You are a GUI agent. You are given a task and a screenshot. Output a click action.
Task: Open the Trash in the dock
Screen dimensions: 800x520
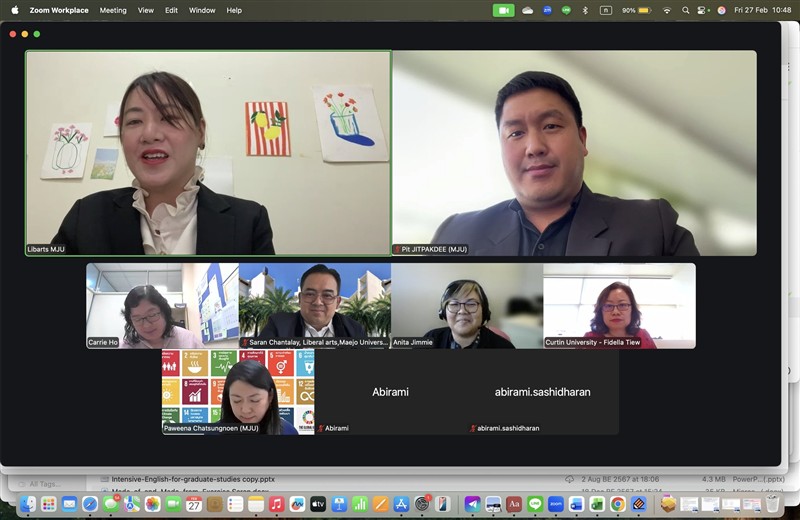pos(772,504)
